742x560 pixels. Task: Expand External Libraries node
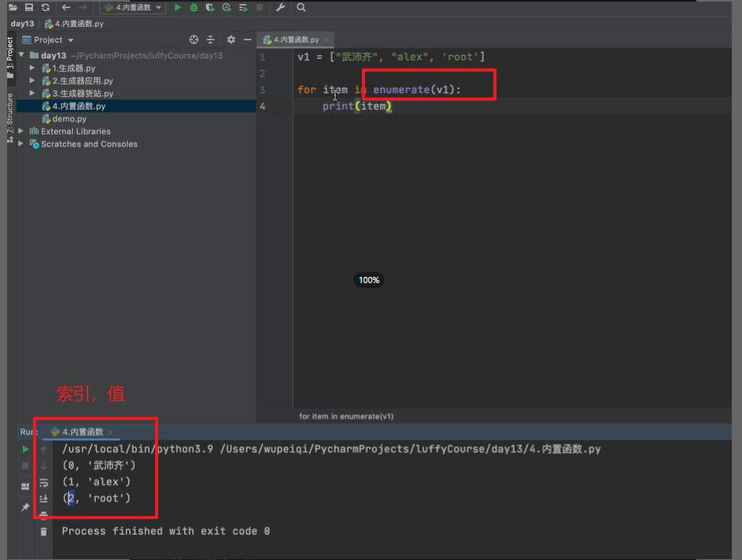(20, 131)
